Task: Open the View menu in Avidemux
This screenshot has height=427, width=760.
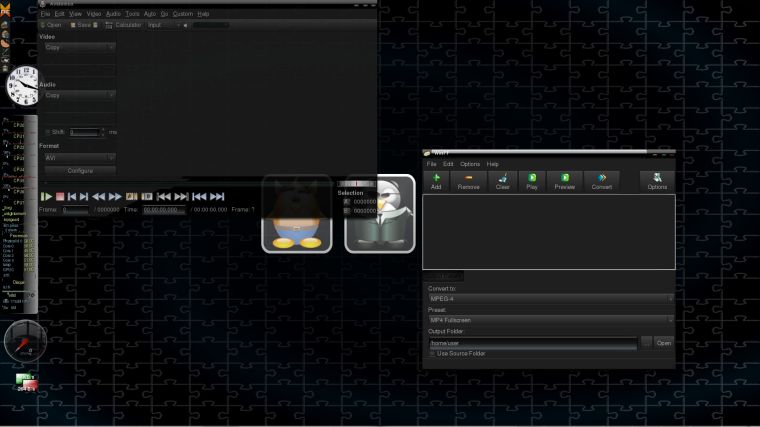Action: click(x=76, y=14)
